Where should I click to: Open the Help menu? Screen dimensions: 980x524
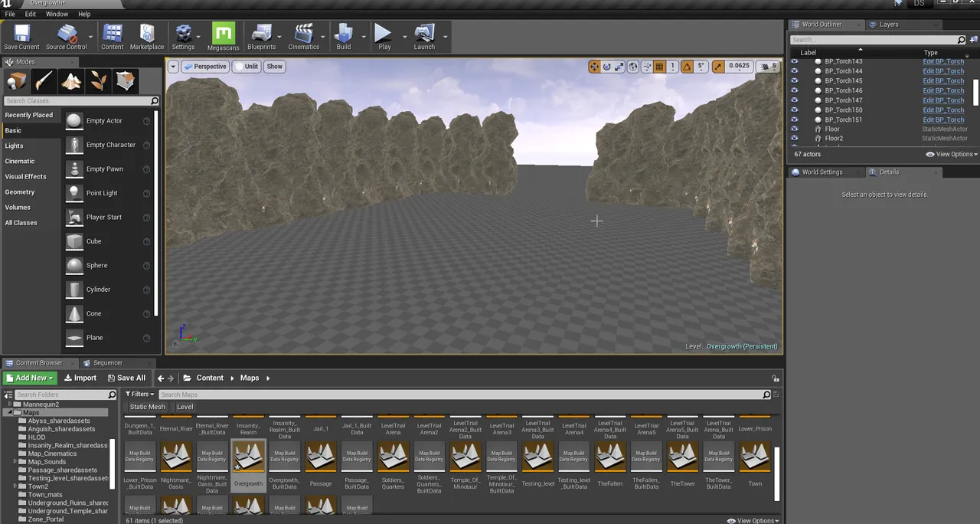(x=84, y=14)
